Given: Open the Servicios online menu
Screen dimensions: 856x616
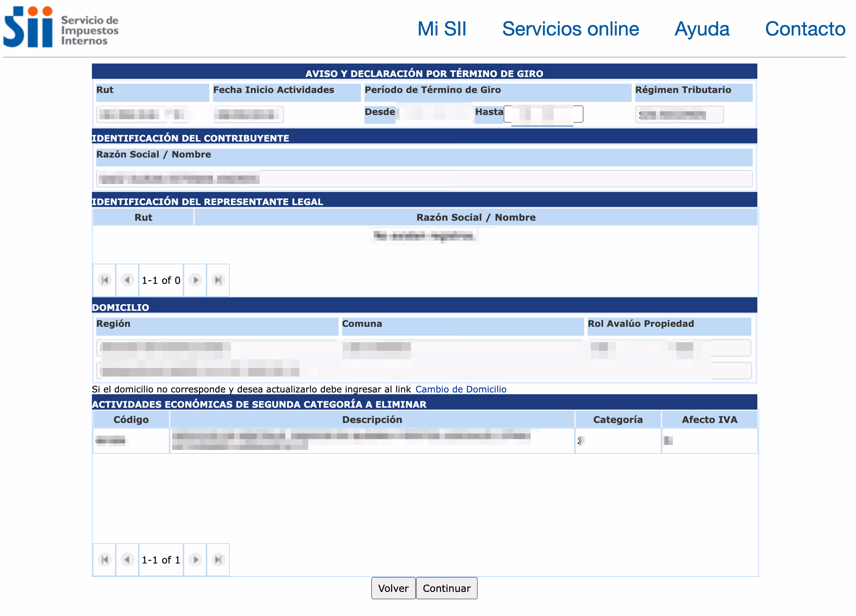Looking at the screenshot, I should tap(570, 29).
